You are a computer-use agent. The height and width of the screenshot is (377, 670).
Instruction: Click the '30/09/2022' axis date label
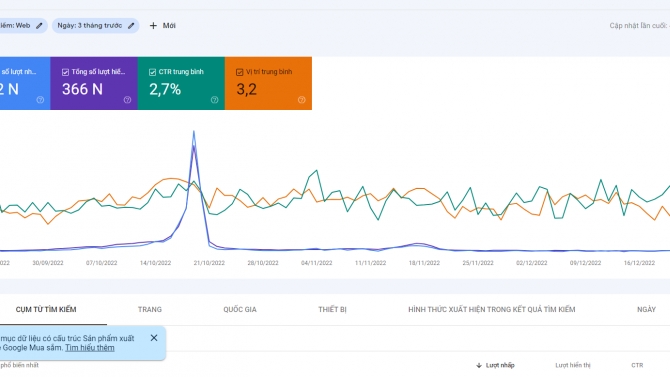coord(48,263)
